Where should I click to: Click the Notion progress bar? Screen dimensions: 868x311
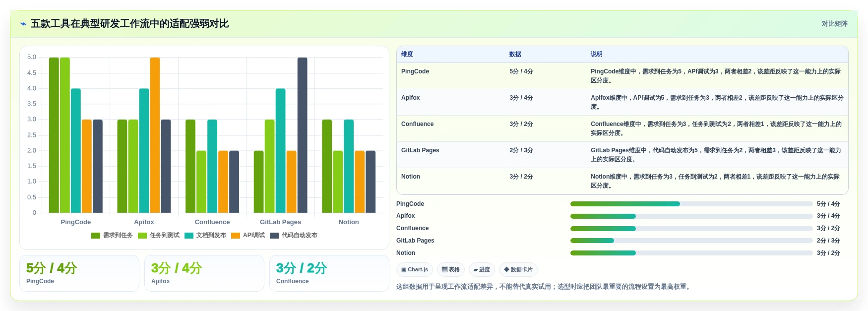click(691, 253)
